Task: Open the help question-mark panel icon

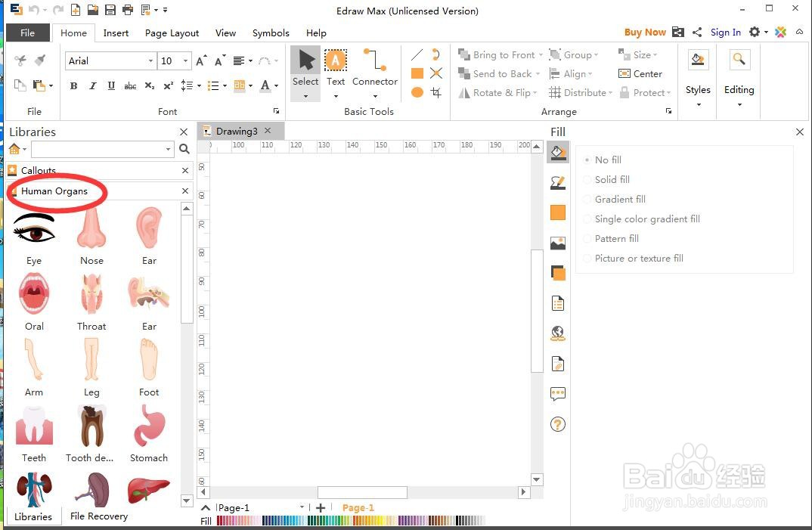Action: click(558, 424)
